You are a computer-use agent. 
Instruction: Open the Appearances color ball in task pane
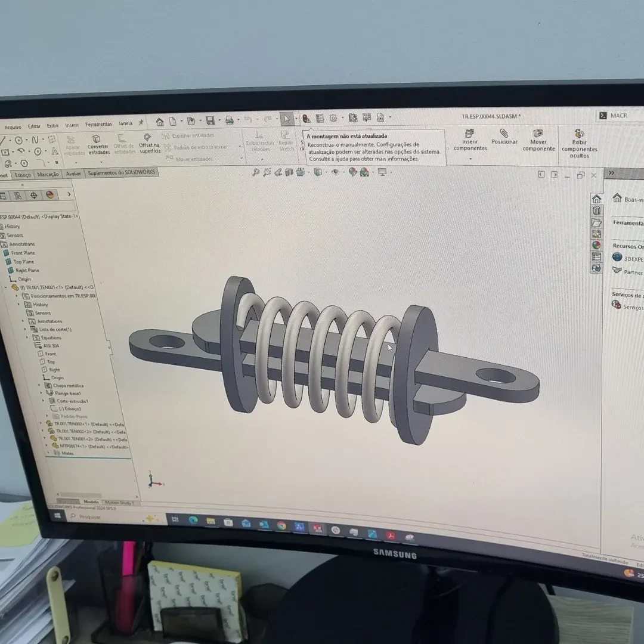click(596, 245)
